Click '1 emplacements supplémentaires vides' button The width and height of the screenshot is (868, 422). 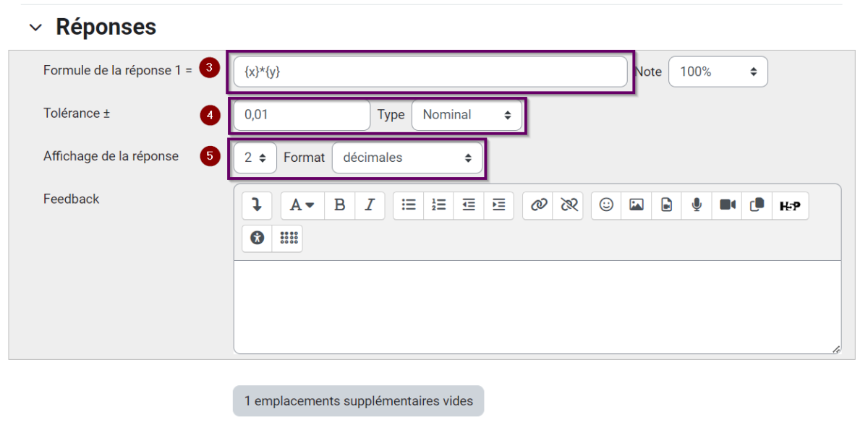[358, 401]
